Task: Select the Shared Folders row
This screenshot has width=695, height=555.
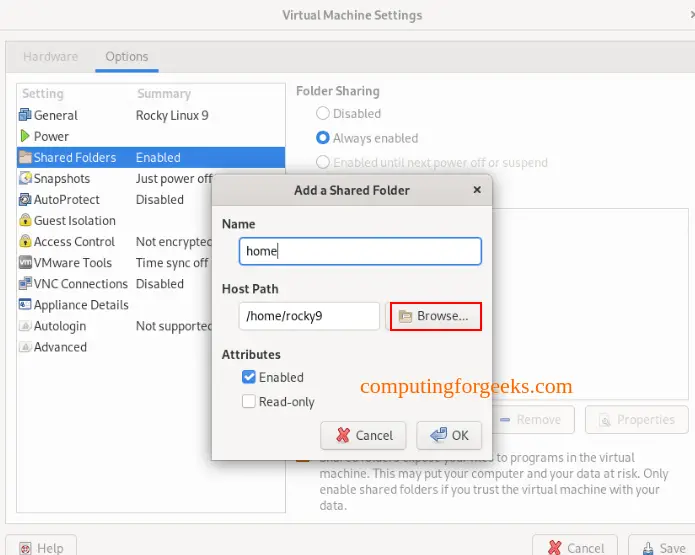Action: tap(151, 157)
